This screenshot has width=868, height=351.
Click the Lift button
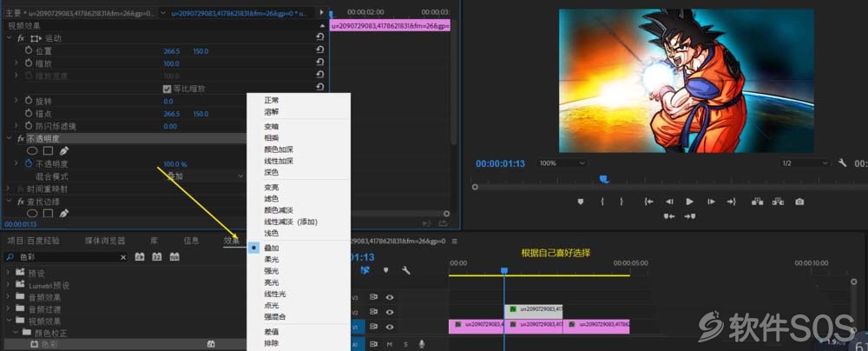[757, 202]
